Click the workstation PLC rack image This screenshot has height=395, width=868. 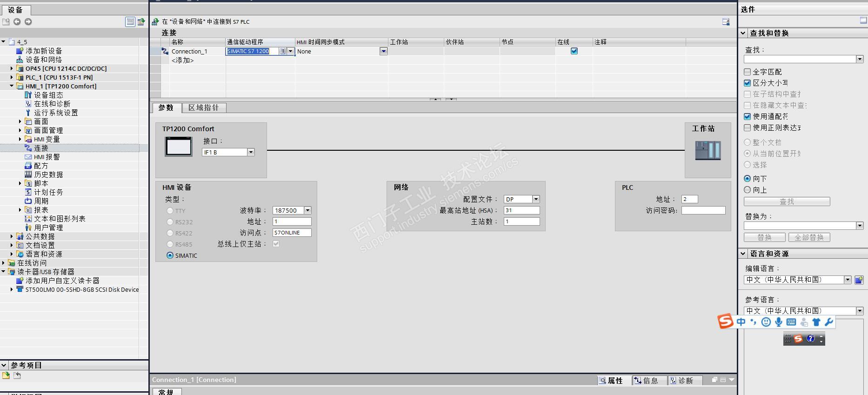tap(708, 151)
